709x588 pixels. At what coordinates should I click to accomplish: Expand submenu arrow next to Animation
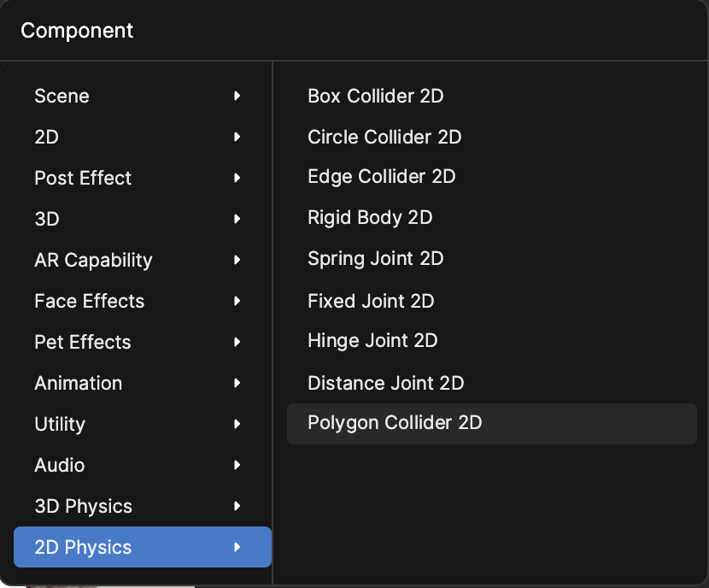(x=237, y=383)
